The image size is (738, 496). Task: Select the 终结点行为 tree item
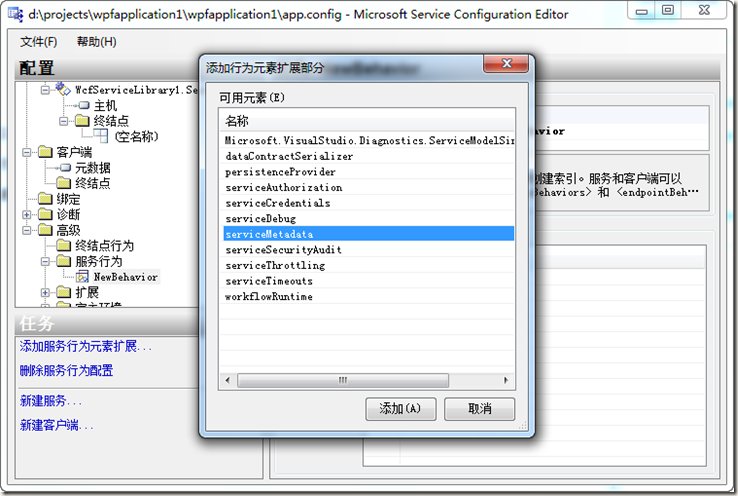coord(104,246)
